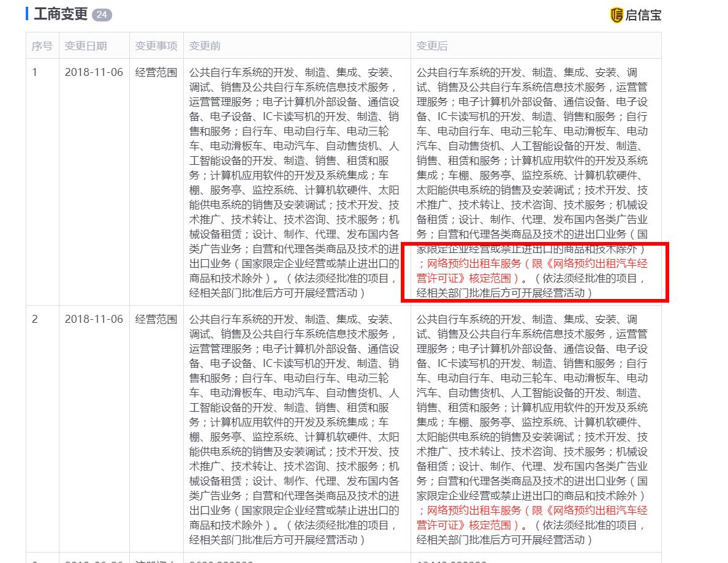
Task: Click the 工商变更 section heading
Action: 61,14
